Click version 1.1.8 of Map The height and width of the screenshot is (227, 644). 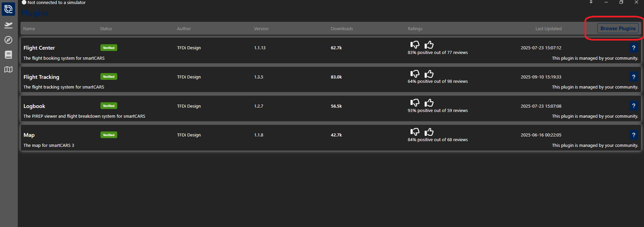pos(259,135)
